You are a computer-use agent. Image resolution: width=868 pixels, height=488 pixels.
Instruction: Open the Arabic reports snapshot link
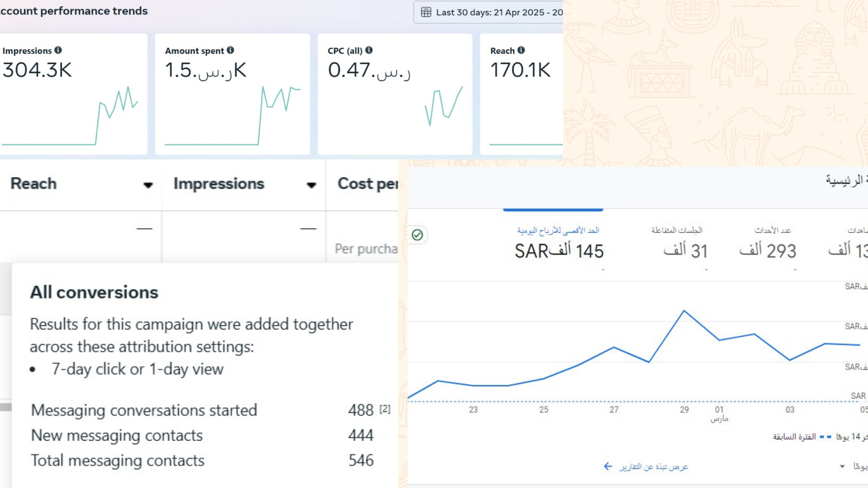point(654,466)
